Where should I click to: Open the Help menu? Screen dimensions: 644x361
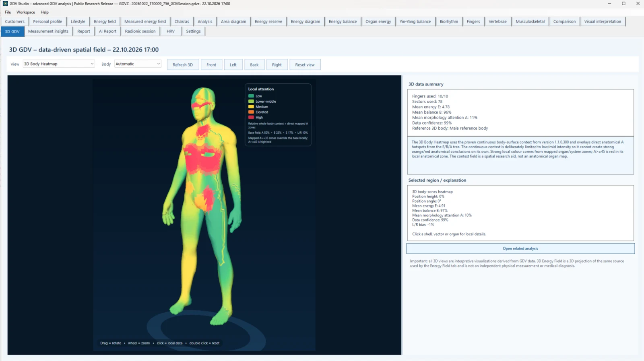45,12
